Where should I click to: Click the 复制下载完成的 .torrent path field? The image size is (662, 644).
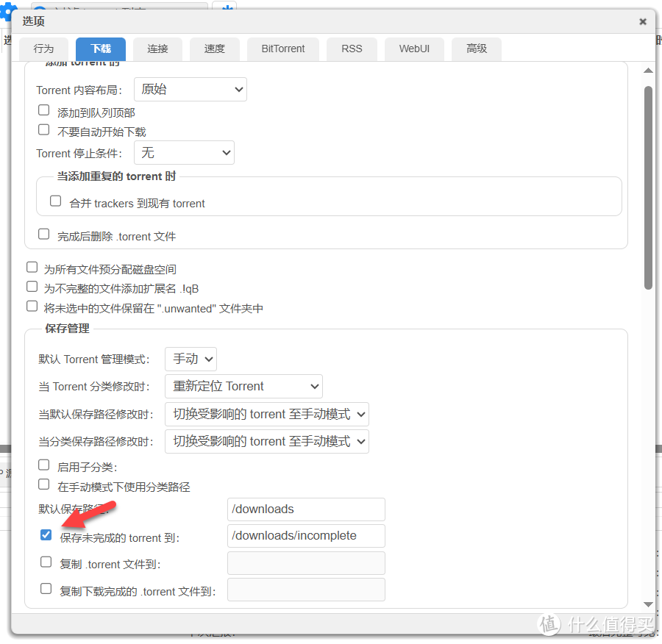306,590
